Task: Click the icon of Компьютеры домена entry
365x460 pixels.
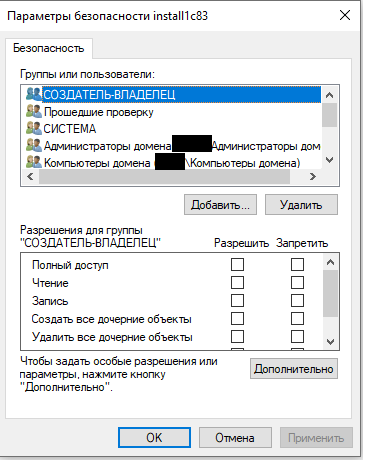Action: coord(34,162)
